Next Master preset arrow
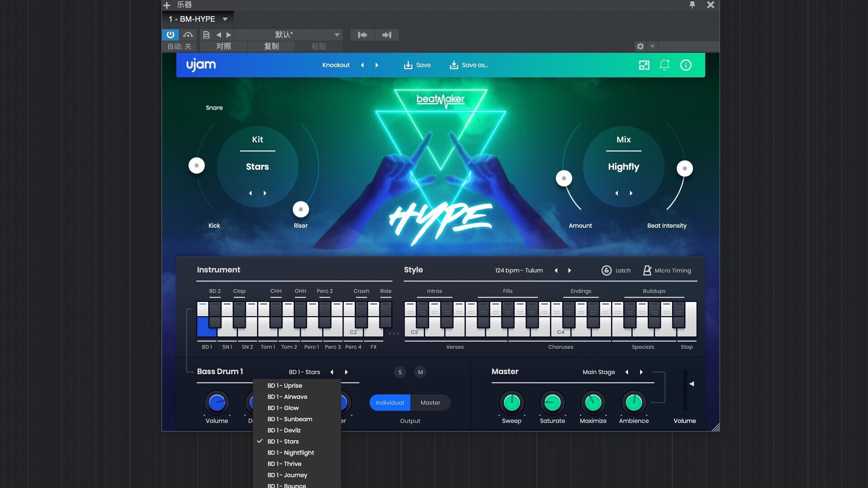This screenshot has height=488, width=868. coord(641,372)
